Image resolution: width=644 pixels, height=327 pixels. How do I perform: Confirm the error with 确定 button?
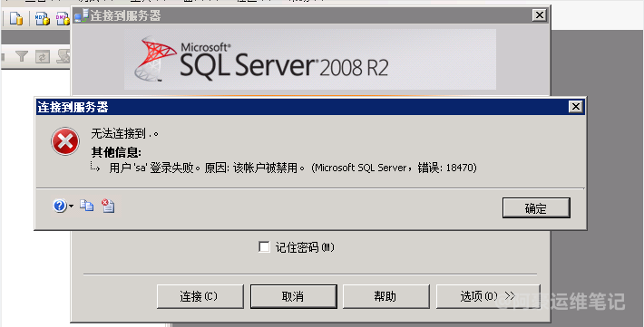pyautogui.click(x=536, y=208)
